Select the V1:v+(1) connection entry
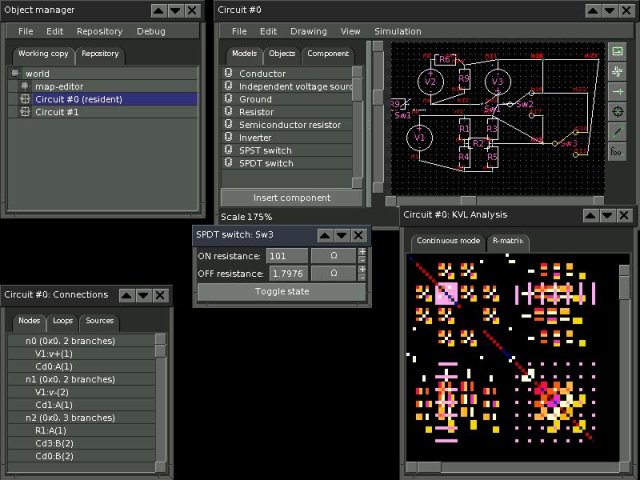The height and width of the screenshot is (480, 640). coord(82,353)
